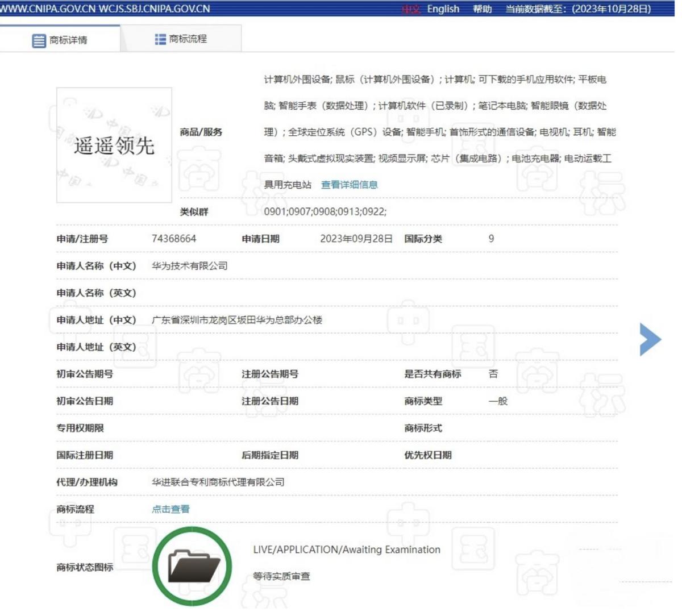Select 中文 language option
The image size is (682, 616).
point(411,9)
